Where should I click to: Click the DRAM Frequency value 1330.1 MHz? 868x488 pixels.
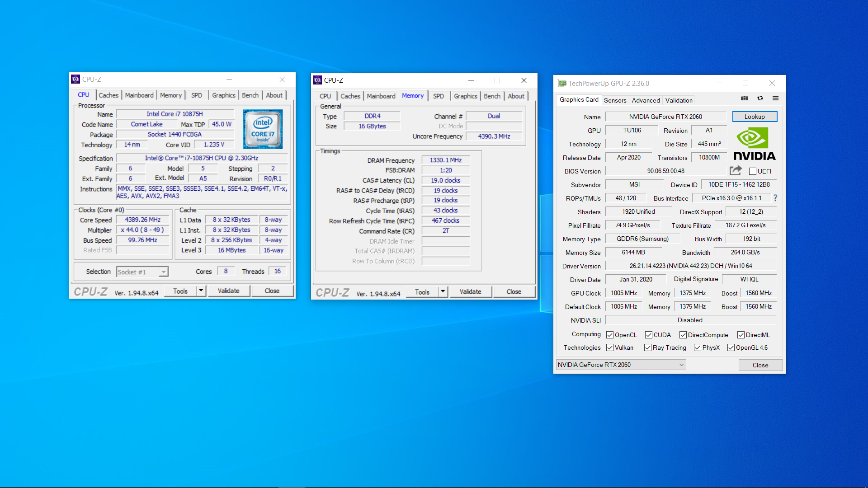pyautogui.click(x=446, y=160)
